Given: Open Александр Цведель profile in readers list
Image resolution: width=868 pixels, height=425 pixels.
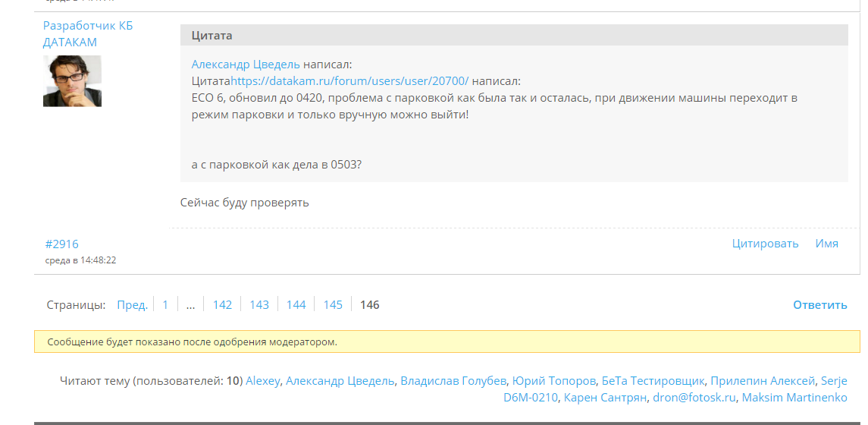Looking at the screenshot, I should click(x=340, y=381).
